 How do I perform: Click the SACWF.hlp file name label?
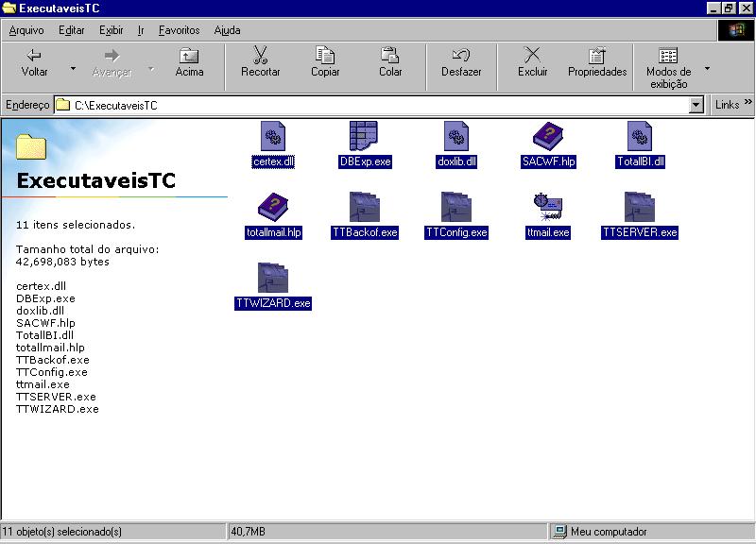(x=548, y=161)
